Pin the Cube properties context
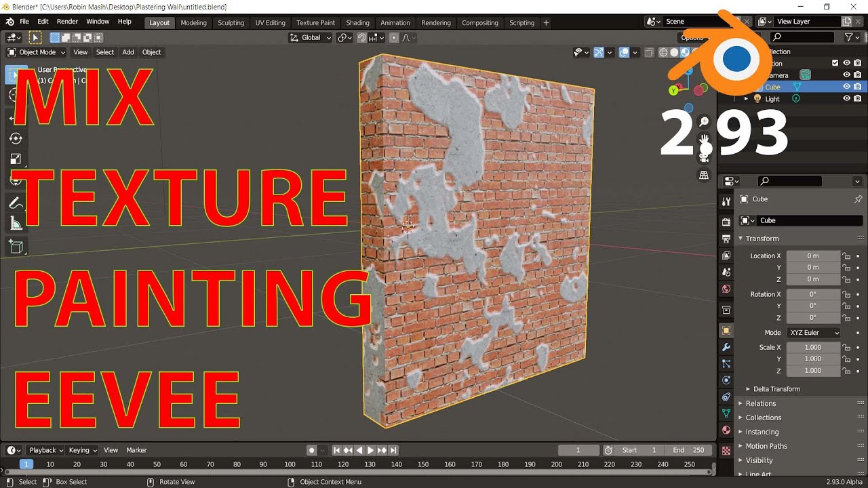Image resolution: width=868 pixels, height=488 pixels. pos(858,199)
